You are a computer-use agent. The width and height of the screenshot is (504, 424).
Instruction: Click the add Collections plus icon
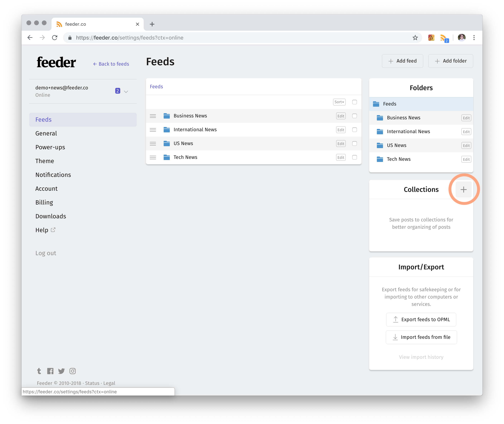click(463, 189)
